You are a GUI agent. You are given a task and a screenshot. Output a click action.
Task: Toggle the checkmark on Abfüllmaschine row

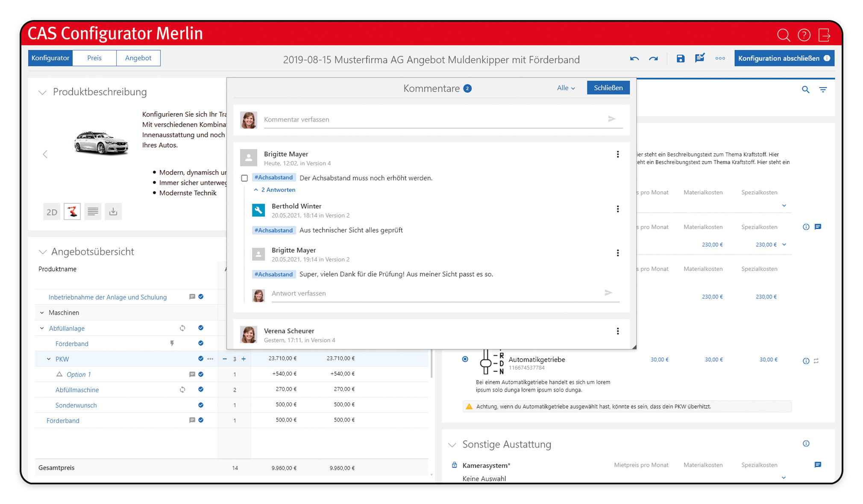pos(201,389)
